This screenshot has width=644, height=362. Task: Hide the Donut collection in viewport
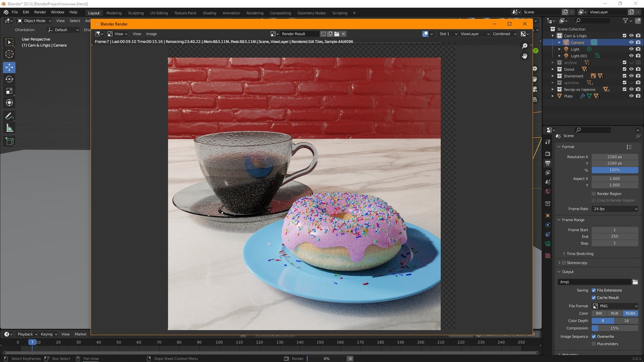631,69
